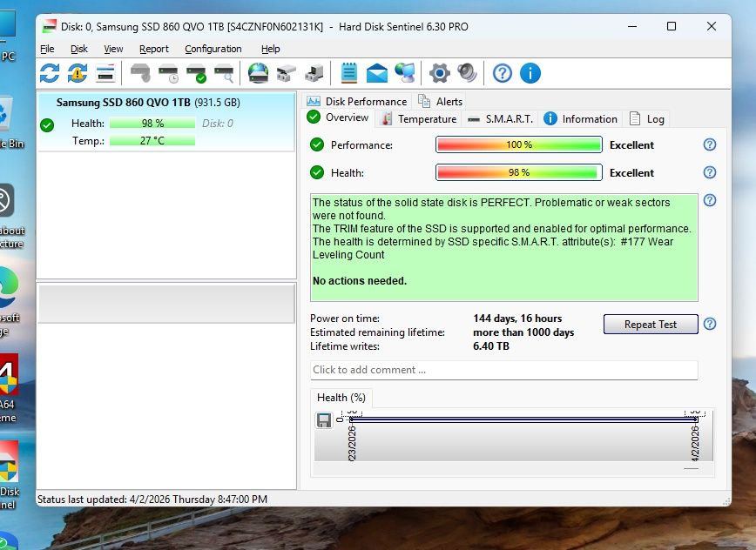
Task: Open the Report menu
Action: click(154, 49)
